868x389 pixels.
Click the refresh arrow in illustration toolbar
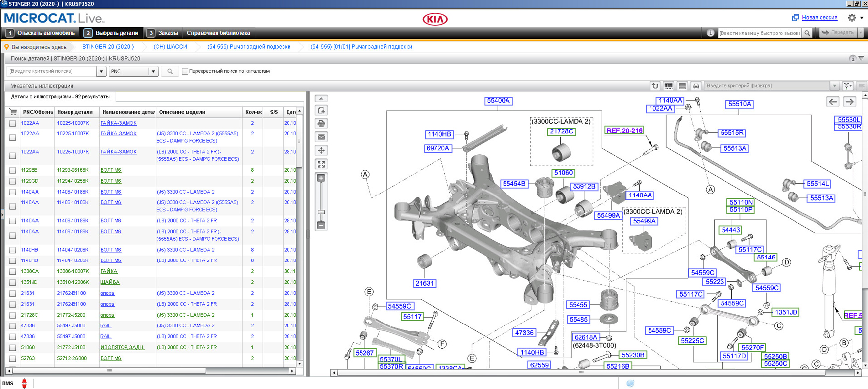tap(655, 86)
